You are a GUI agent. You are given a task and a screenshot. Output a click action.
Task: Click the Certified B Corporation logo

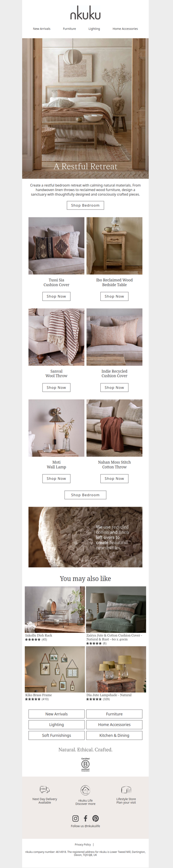(85, 765)
